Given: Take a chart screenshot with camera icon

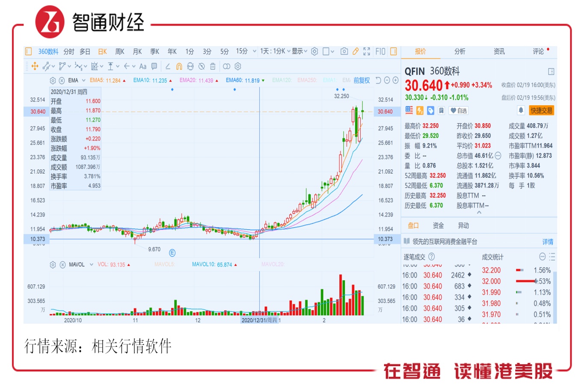Looking at the screenshot, I should (x=344, y=51).
